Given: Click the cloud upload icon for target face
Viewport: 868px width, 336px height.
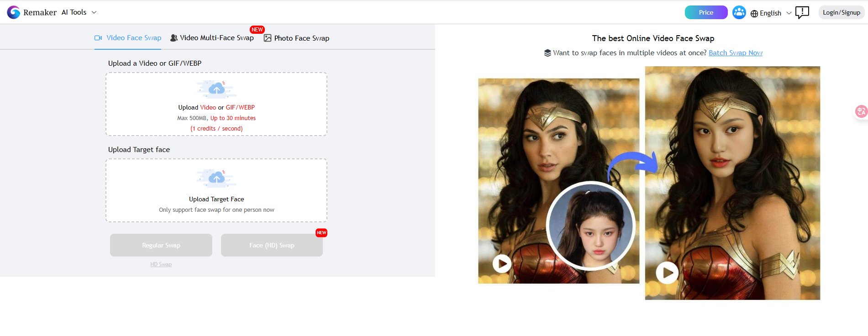Looking at the screenshot, I should pos(216,178).
